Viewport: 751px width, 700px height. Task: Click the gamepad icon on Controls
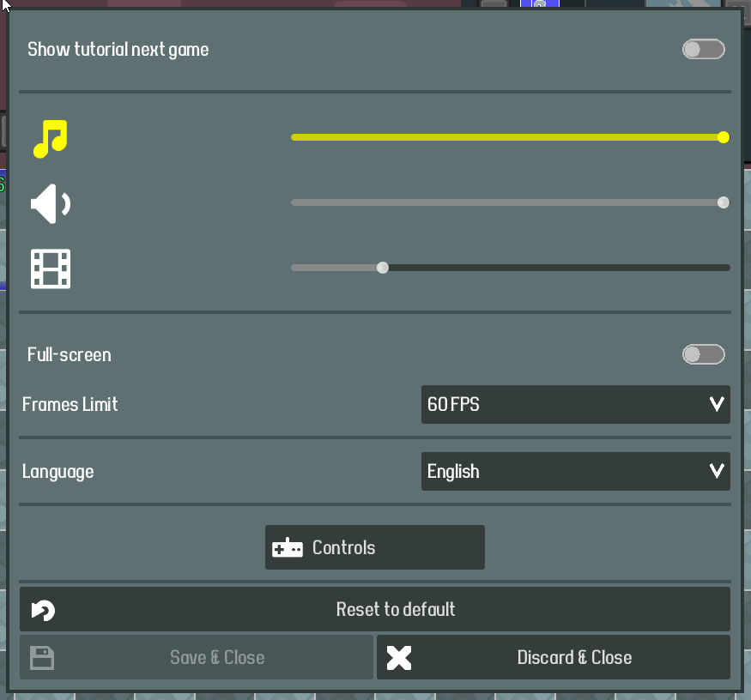pos(288,548)
